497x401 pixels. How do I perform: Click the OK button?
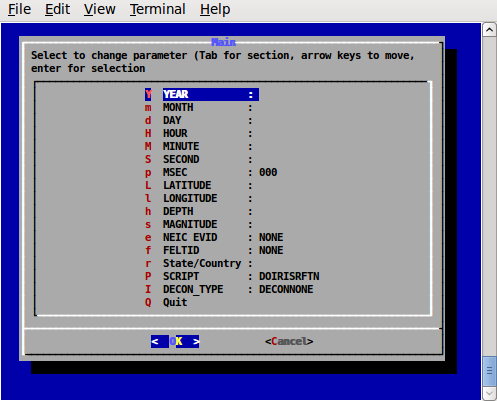point(175,341)
